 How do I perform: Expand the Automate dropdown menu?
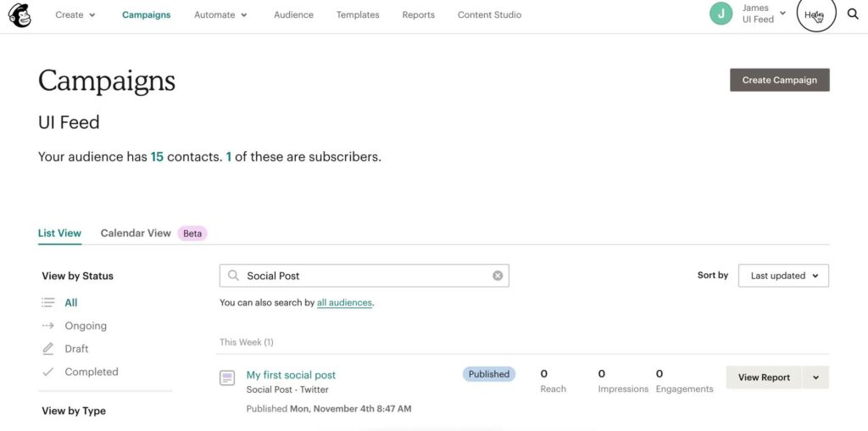(x=220, y=14)
